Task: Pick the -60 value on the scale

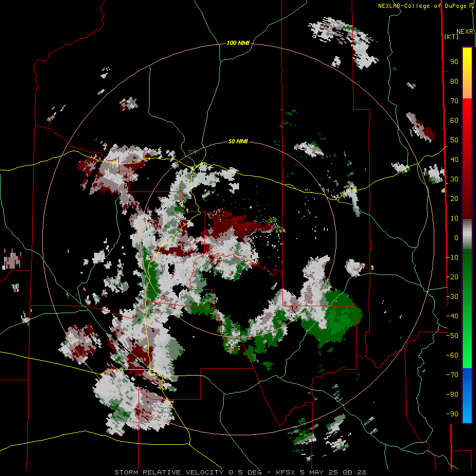Action: click(452, 355)
